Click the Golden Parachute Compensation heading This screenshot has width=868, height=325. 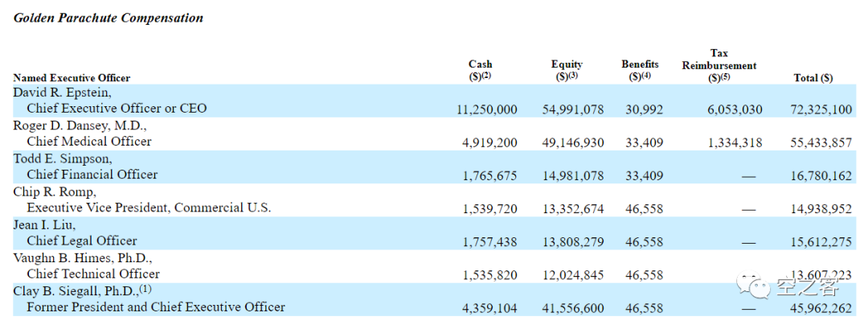click(108, 18)
